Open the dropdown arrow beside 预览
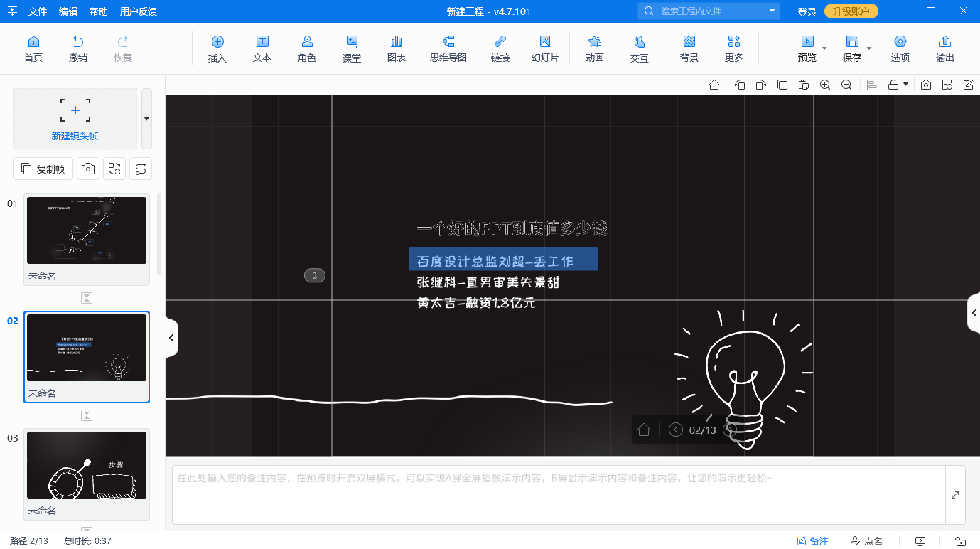 click(824, 48)
